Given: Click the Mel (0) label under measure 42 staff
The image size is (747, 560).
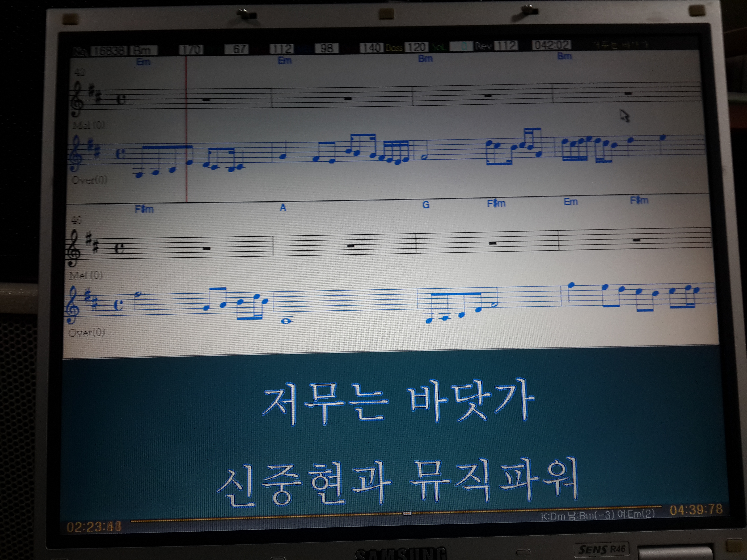Looking at the screenshot, I should pyautogui.click(x=89, y=125).
